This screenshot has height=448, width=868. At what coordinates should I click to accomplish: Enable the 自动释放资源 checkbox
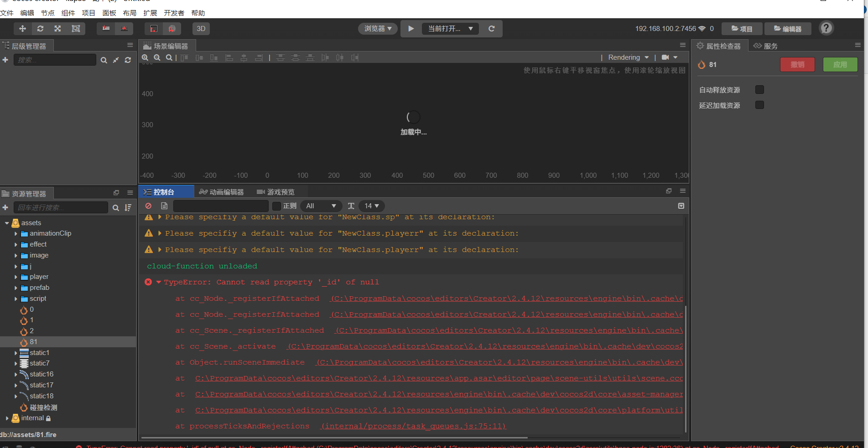tap(759, 90)
